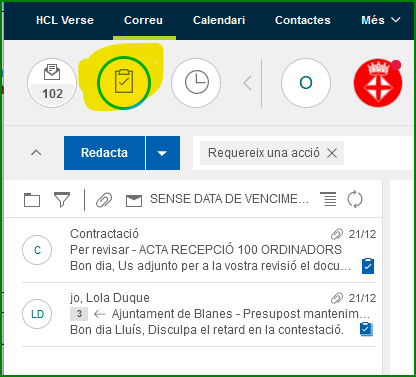Toggle the unread envelope filter icon
The image size is (416, 377).
pyautogui.click(x=134, y=201)
